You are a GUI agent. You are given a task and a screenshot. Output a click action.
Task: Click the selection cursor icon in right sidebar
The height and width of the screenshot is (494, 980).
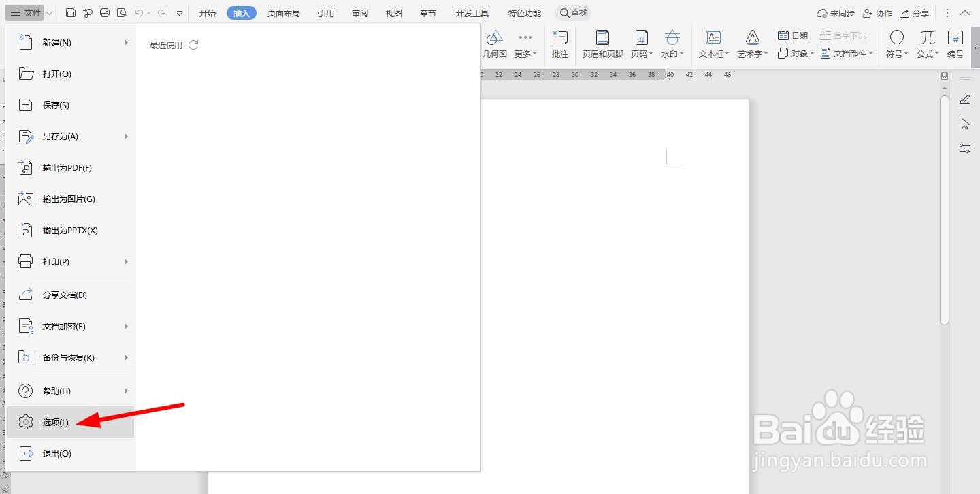[964, 124]
